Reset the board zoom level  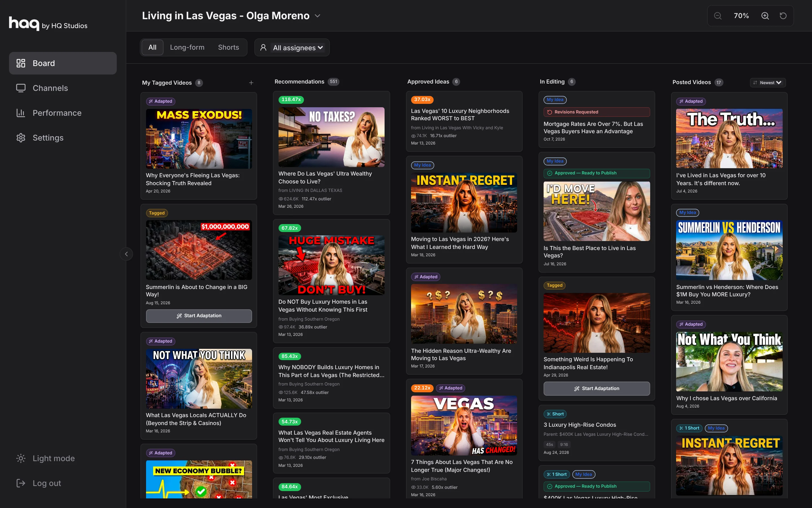point(783,16)
